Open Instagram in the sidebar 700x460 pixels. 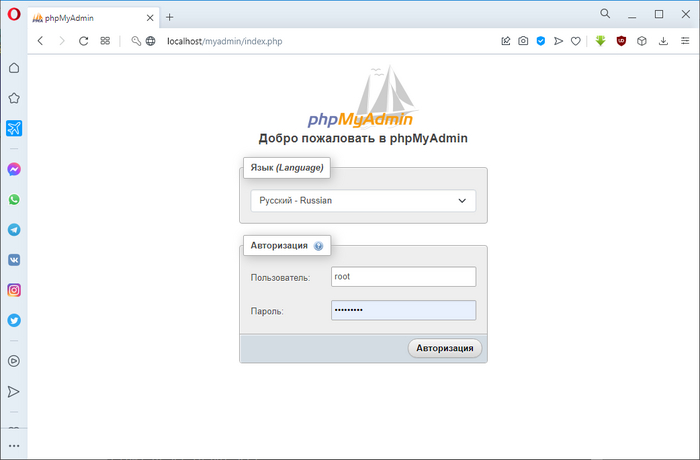[14, 290]
